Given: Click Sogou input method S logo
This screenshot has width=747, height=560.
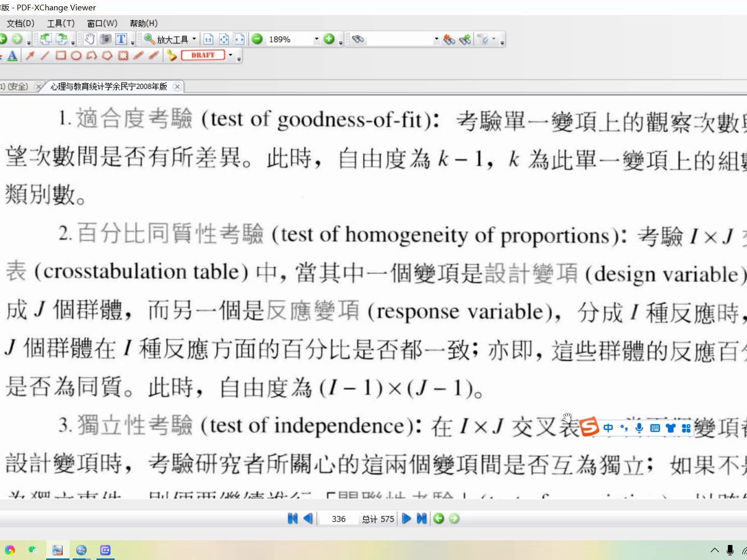Looking at the screenshot, I should pos(589,427).
